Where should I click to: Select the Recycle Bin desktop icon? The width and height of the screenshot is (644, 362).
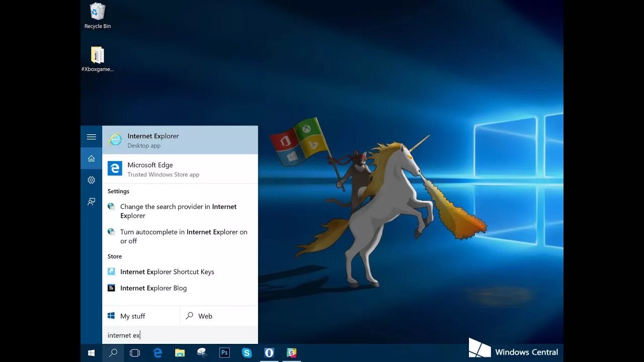(98, 16)
